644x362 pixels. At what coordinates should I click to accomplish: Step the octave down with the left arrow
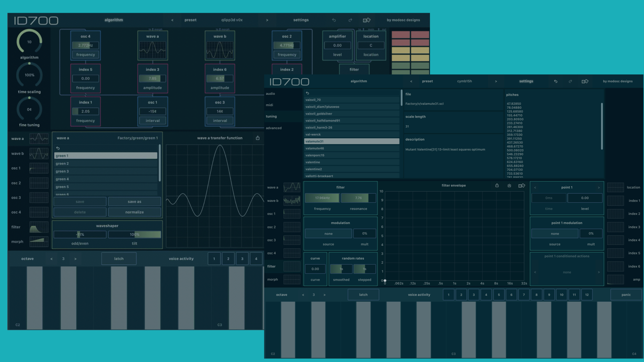tap(303, 295)
